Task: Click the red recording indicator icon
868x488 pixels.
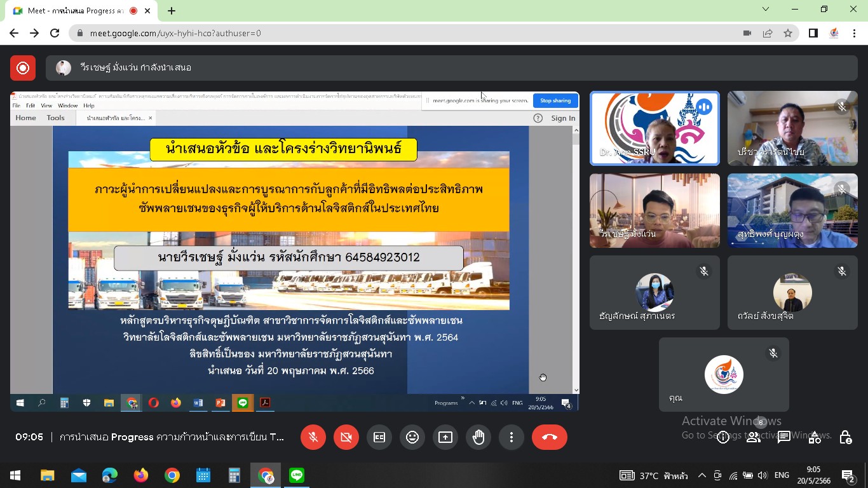Action: click(x=23, y=68)
